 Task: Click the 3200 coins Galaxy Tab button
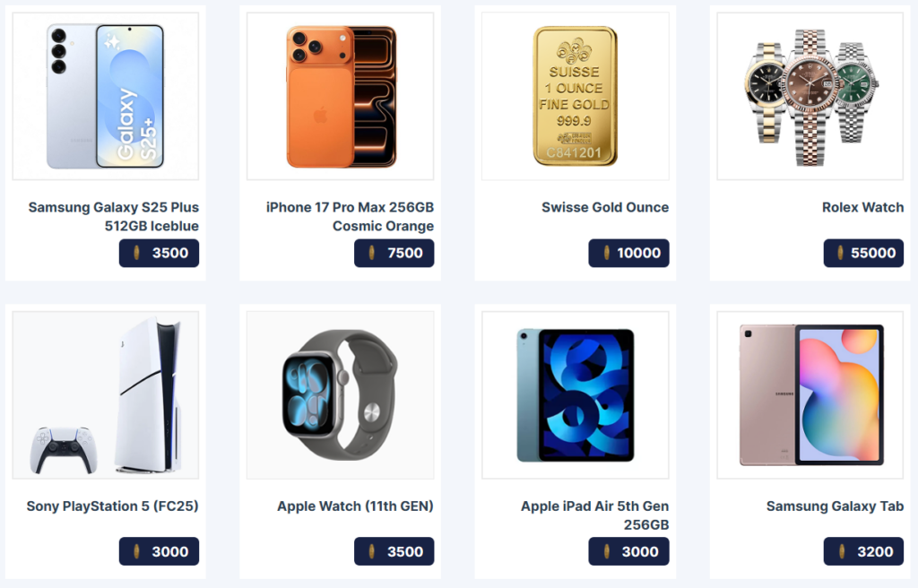(863, 551)
